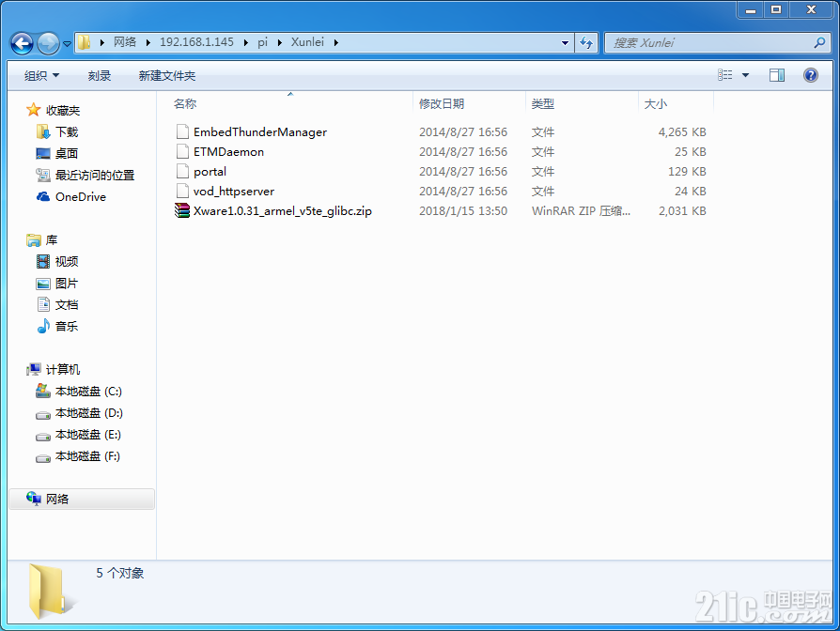Open OneDrive in the navigation pane
The image size is (840, 631).
pyautogui.click(x=81, y=197)
